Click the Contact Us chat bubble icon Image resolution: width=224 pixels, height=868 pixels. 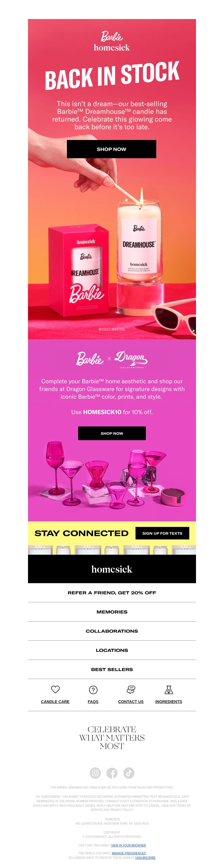[131, 690]
